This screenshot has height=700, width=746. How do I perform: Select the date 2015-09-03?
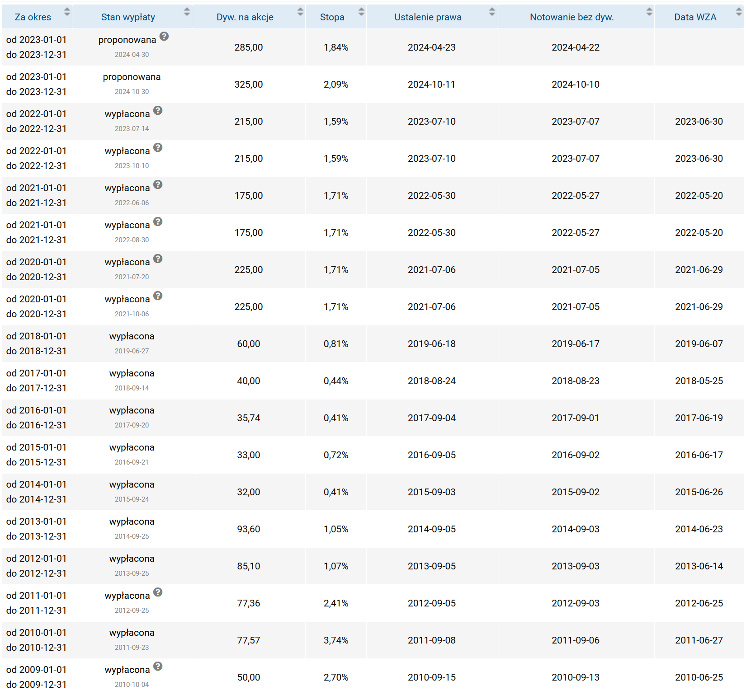(432, 492)
